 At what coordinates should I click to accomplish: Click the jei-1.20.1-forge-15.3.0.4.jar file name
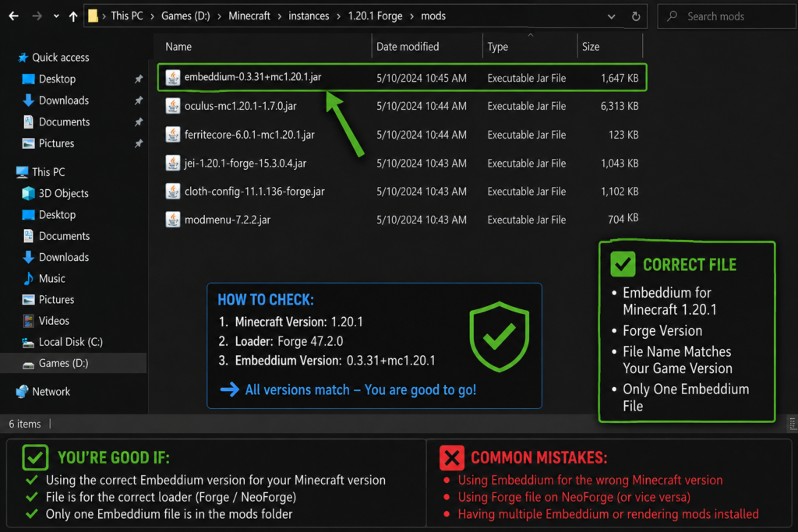coord(245,164)
